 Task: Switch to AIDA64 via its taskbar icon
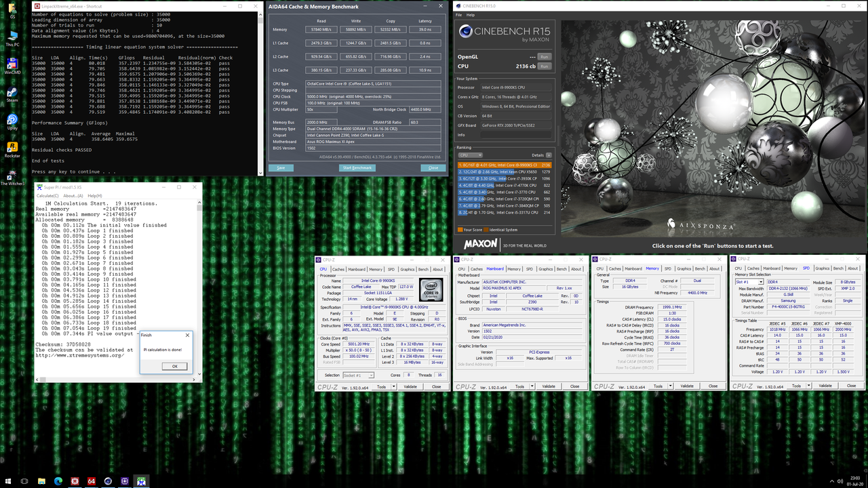pos(92,481)
